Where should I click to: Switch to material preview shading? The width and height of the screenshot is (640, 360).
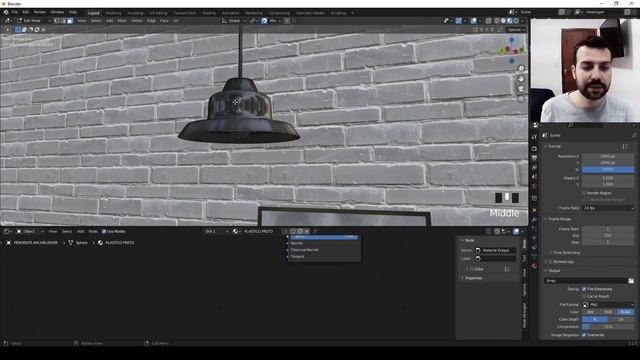pos(509,20)
